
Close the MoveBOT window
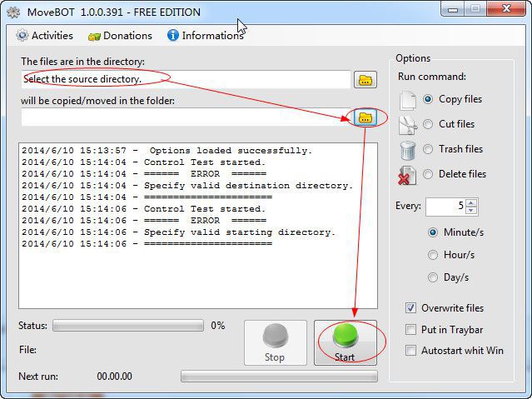click(x=506, y=8)
